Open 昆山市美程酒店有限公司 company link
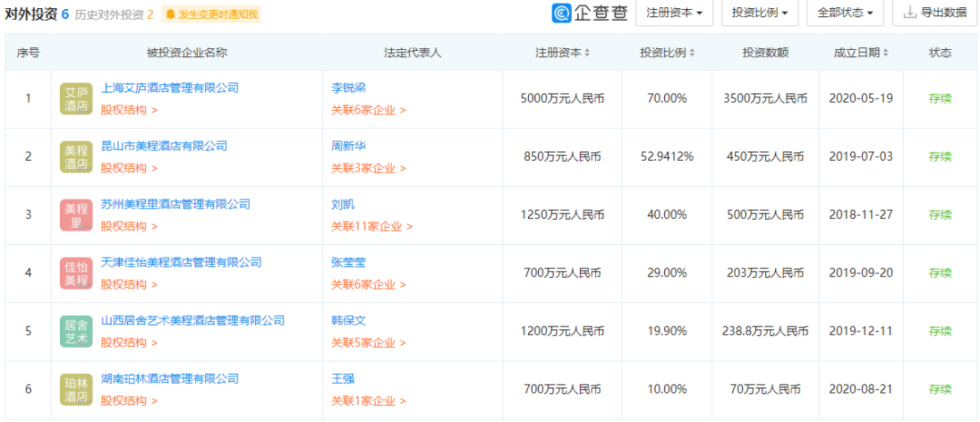The width and height of the screenshot is (980, 422). [163, 146]
